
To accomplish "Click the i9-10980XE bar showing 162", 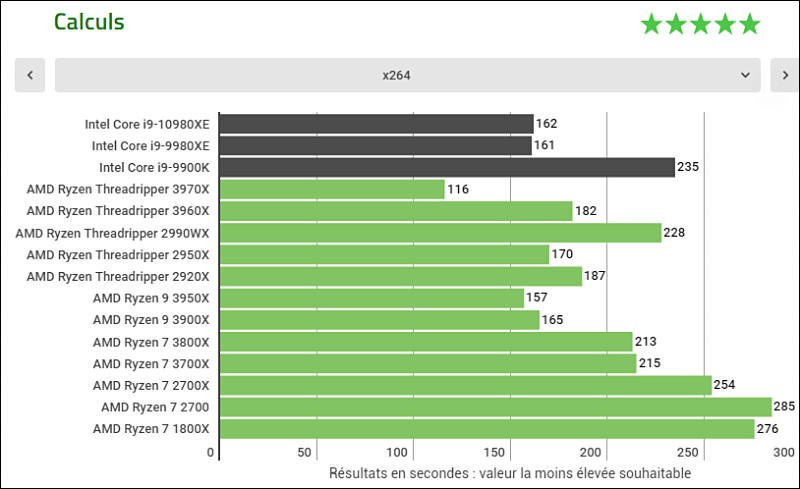I will (x=377, y=124).
